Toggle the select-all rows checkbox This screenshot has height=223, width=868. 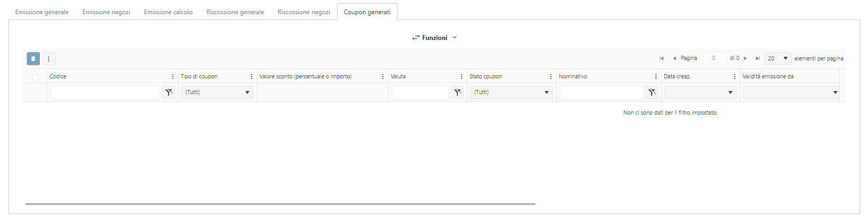pos(35,77)
